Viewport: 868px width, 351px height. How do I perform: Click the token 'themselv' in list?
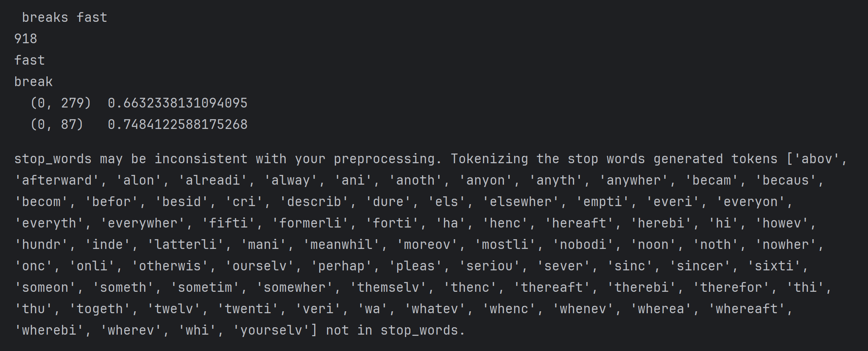pyautogui.click(x=388, y=288)
